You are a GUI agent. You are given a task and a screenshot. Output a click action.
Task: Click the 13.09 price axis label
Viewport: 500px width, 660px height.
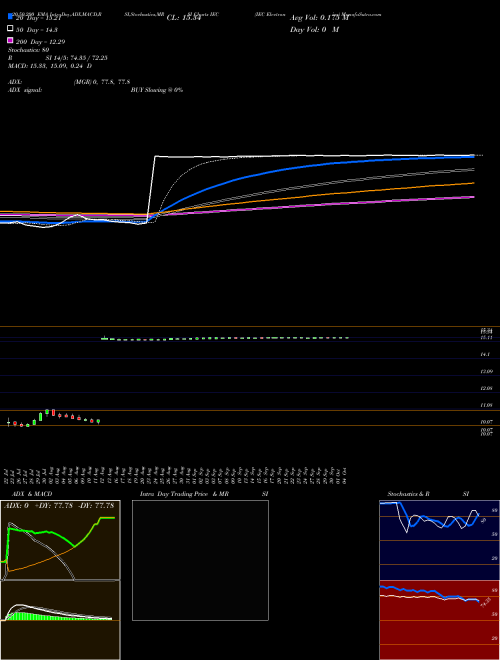[487, 372]
